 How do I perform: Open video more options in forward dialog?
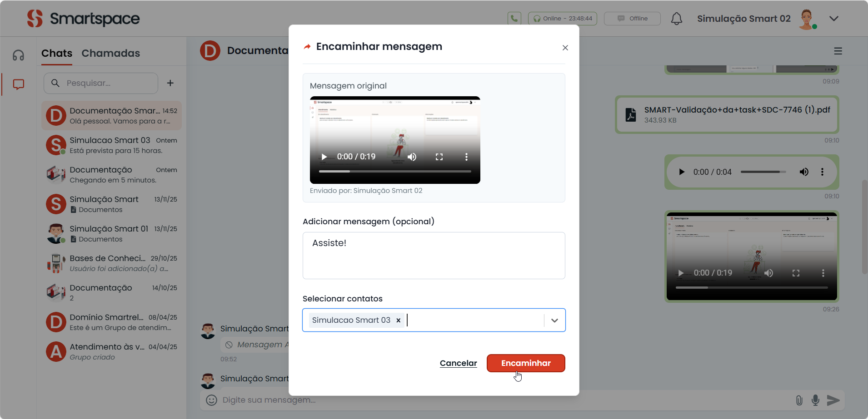tap(466, 157)
